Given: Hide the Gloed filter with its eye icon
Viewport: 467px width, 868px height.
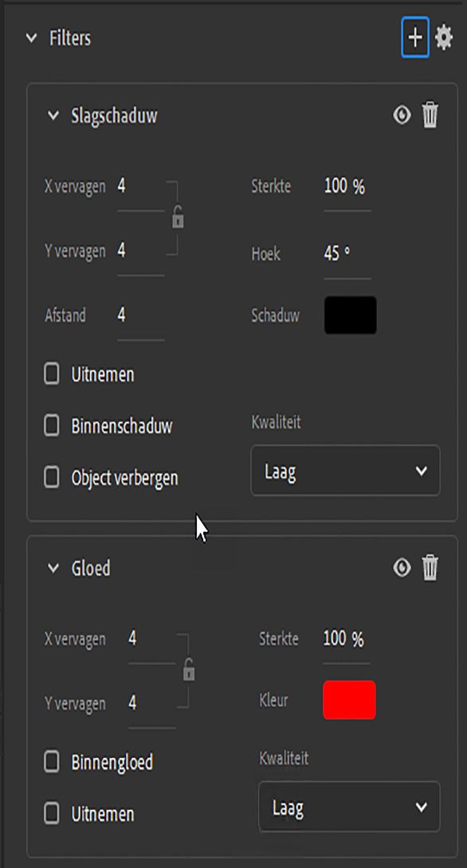Looking at the screenshot, I should 401,568.
